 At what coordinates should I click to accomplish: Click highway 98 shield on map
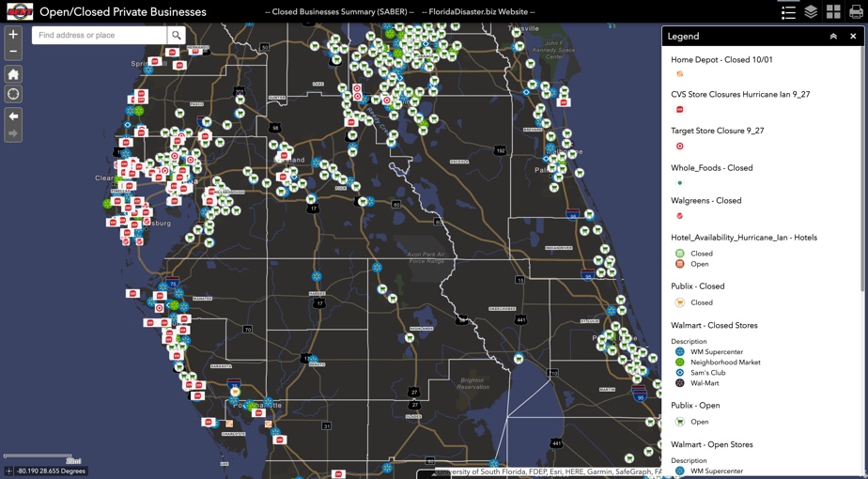[274, 128]
